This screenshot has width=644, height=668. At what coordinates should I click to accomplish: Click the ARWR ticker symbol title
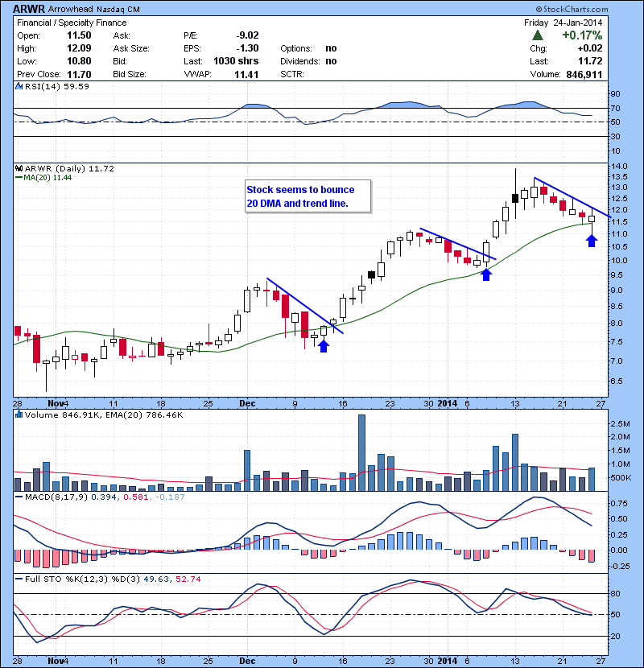point(29,9)
